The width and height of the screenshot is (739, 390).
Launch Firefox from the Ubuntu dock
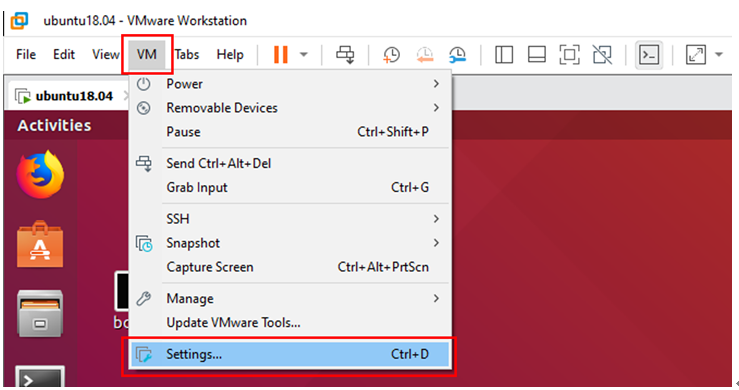[x=40, y=174]
